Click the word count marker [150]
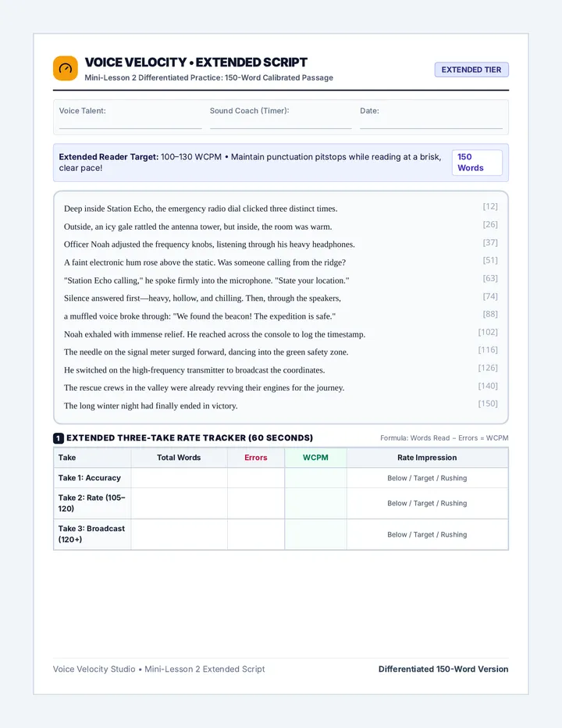This screenshot has height=728, width=562. pos(488,404)
